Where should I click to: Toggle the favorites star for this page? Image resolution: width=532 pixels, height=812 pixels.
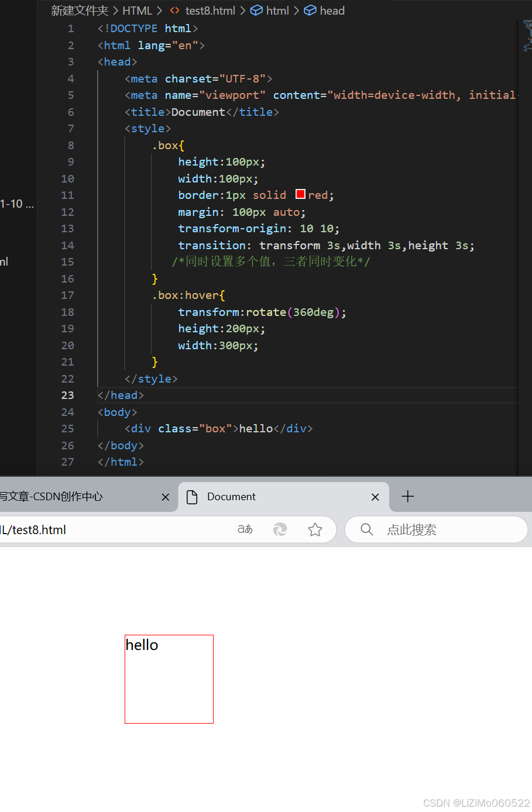315,529
